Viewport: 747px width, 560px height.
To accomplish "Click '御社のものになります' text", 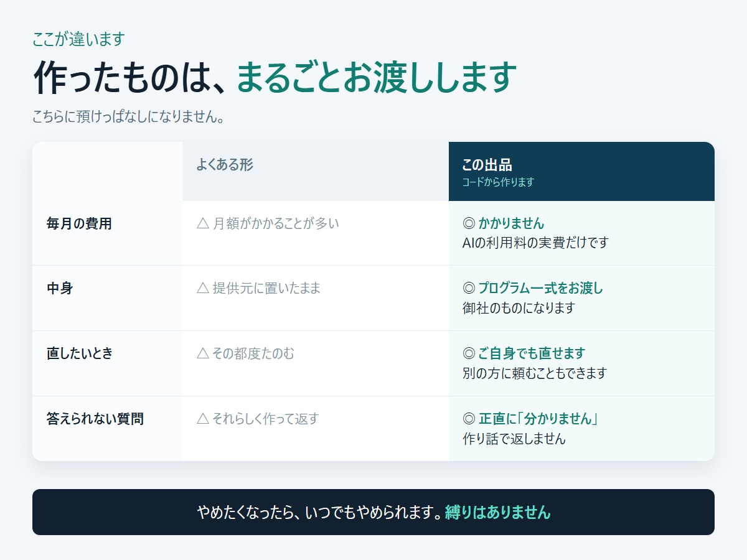I will [519, 308].
